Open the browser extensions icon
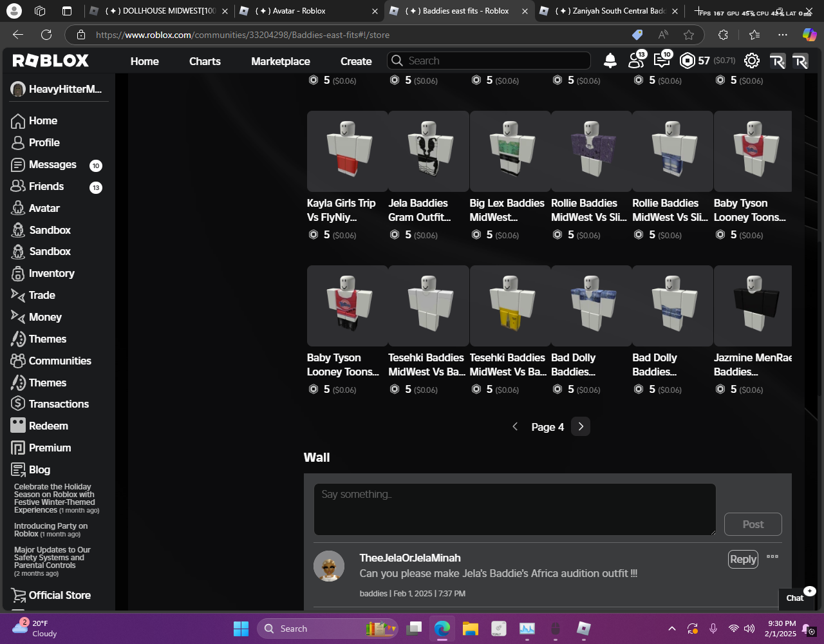 tap(723, 35)
